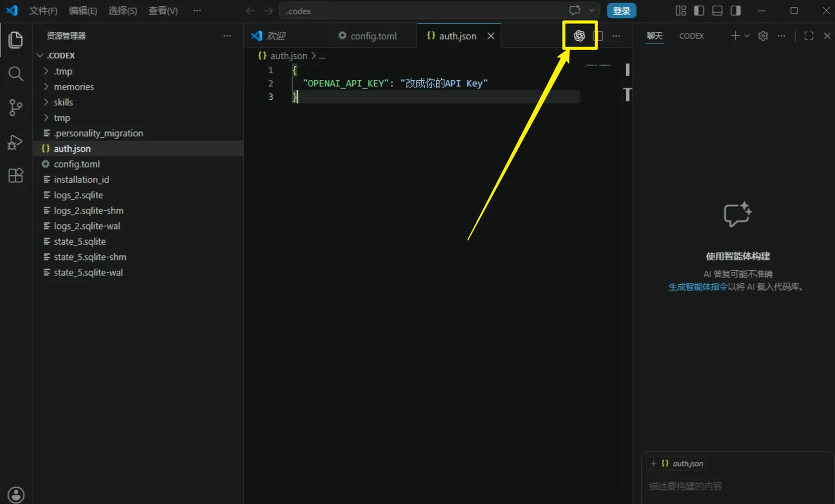
Task: Click the .codex command center search box
Action: 438,11
